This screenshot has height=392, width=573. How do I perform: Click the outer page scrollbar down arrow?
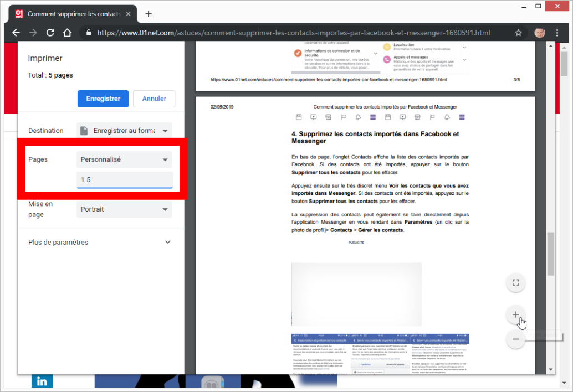564,383
